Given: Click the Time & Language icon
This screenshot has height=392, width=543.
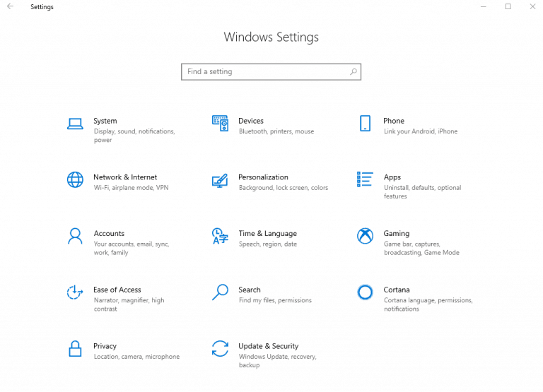Looking at the screenshot, I should pyautogui.click(x=221, y=236).
